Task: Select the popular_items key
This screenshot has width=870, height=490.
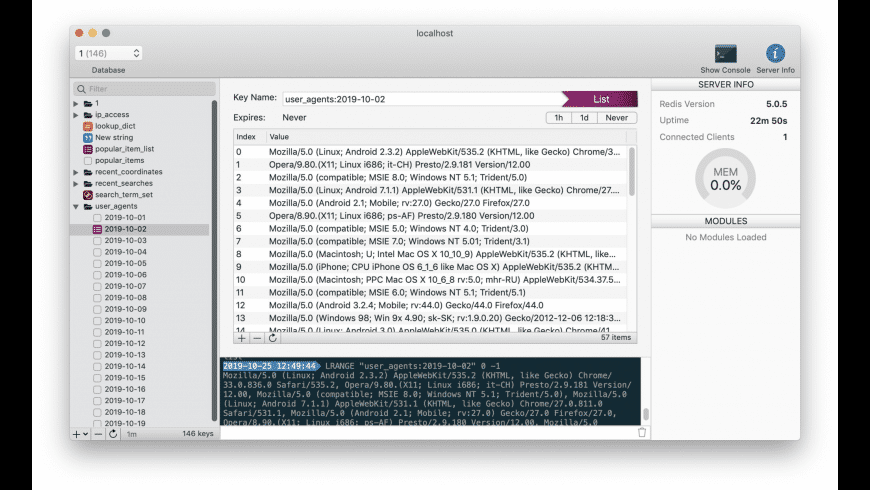Action: click(119, 160)
